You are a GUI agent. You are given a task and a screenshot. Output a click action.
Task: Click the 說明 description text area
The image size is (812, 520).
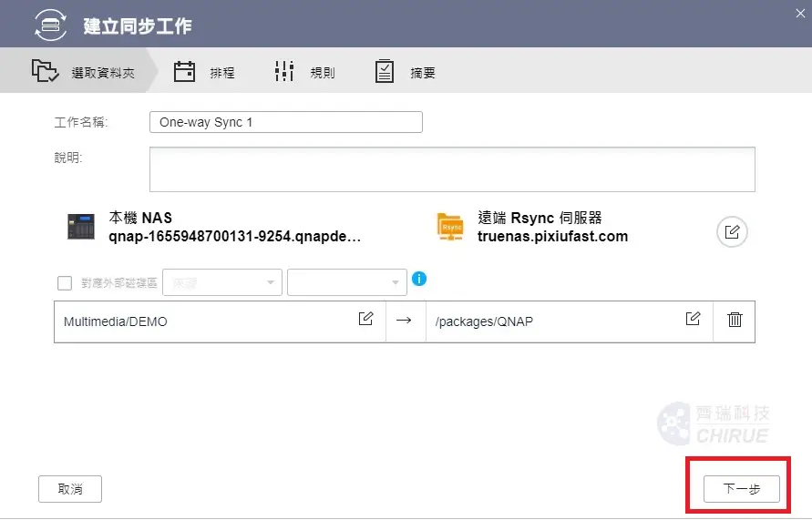point(452,169)
